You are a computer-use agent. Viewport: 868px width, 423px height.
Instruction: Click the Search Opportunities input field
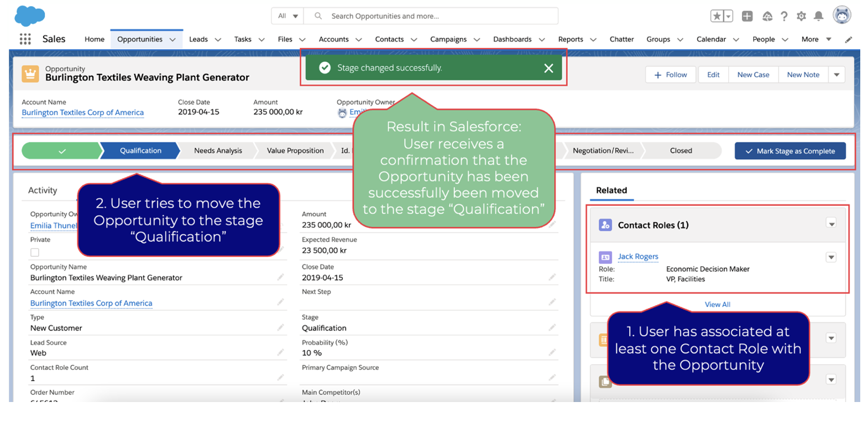pyautogui.click(x=431, y=16)
